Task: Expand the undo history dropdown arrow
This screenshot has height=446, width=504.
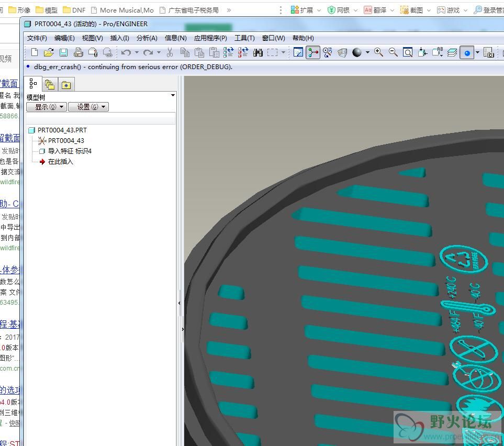Action: click(137, 52)
